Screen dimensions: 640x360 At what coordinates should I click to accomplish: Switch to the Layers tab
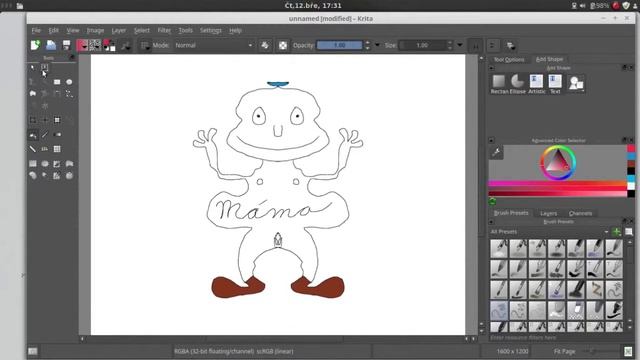click(548, 213)
